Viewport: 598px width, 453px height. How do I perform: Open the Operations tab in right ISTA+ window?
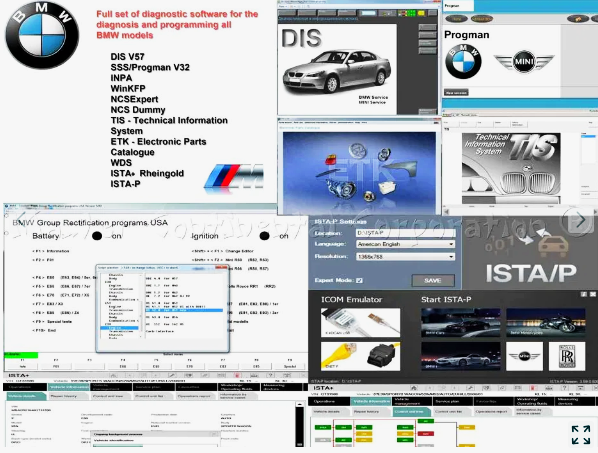[329, 402]
